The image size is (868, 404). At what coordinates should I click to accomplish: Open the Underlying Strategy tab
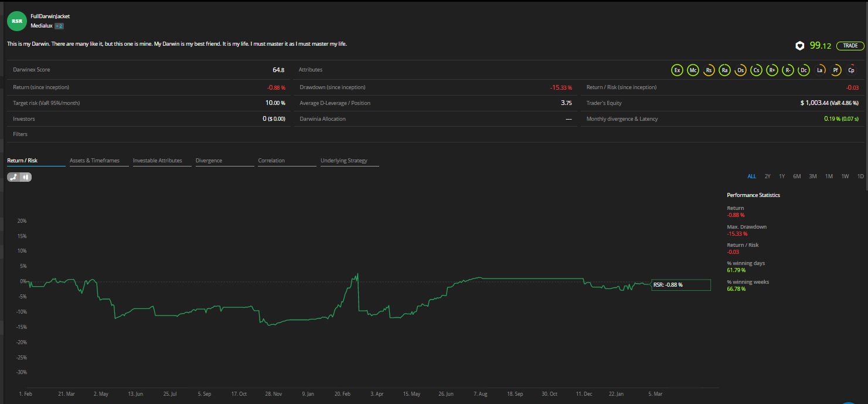tap(349, 161)
